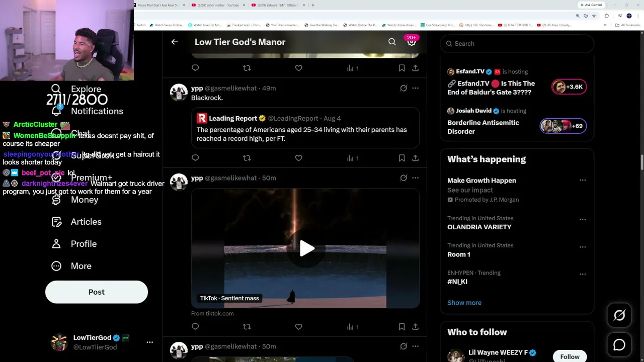Open account options dots beside LowTierGod
The image size is (644, 362).
(149, 342)
